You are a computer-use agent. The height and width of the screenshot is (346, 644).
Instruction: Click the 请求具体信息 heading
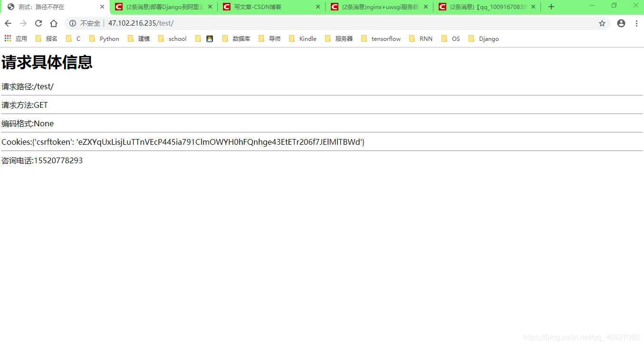pyautogui.click(x=47, y=62)
